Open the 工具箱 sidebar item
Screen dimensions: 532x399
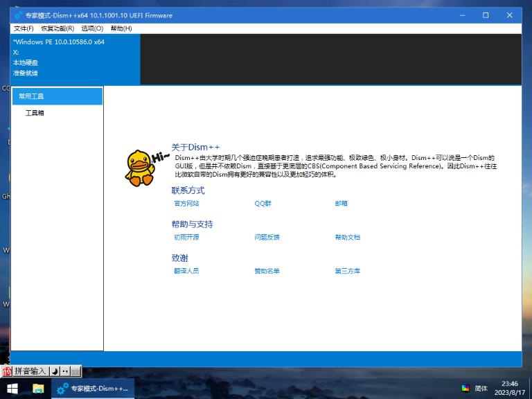[35, 113]
